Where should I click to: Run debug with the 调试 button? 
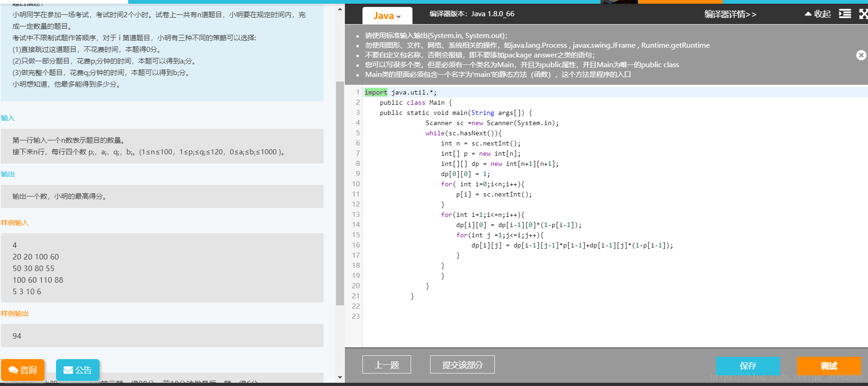829,366
